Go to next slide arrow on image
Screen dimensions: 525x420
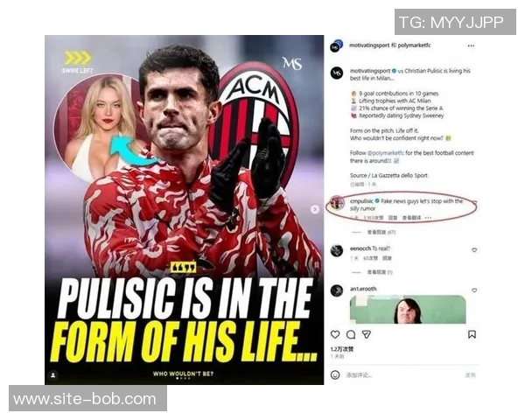315,209
